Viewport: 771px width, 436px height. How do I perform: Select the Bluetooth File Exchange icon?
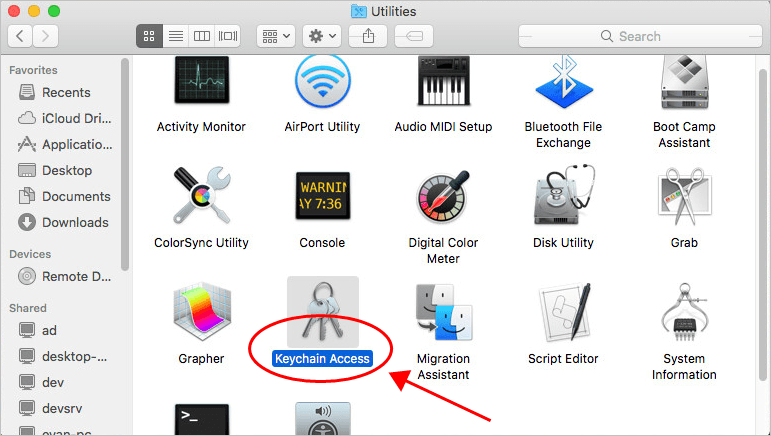(x=563, y=82)
